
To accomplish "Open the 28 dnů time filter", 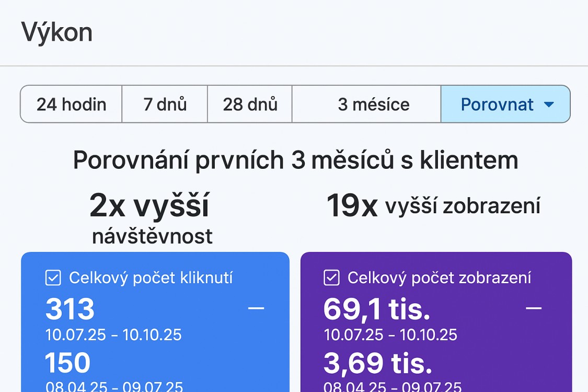I will click(x=249, y=104).
